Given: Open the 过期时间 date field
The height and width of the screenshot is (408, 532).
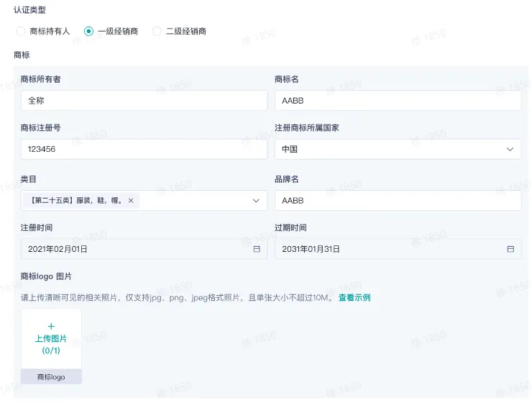Looking at the screenshot, I should 398,249.
